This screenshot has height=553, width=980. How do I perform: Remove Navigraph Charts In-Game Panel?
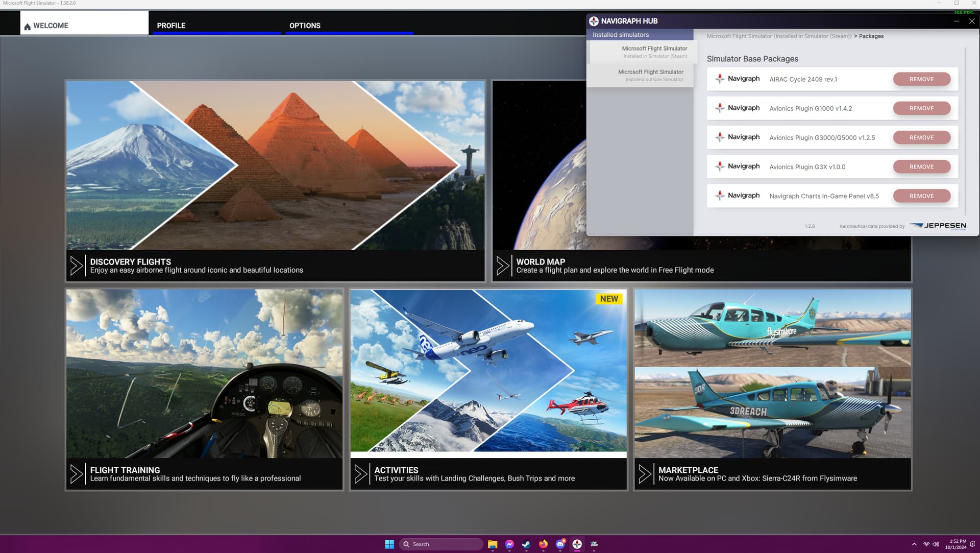(x=921, y=196)
